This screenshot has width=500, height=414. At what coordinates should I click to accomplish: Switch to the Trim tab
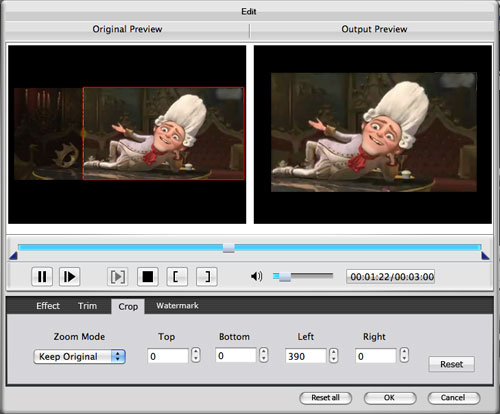[x=87, y=306]
